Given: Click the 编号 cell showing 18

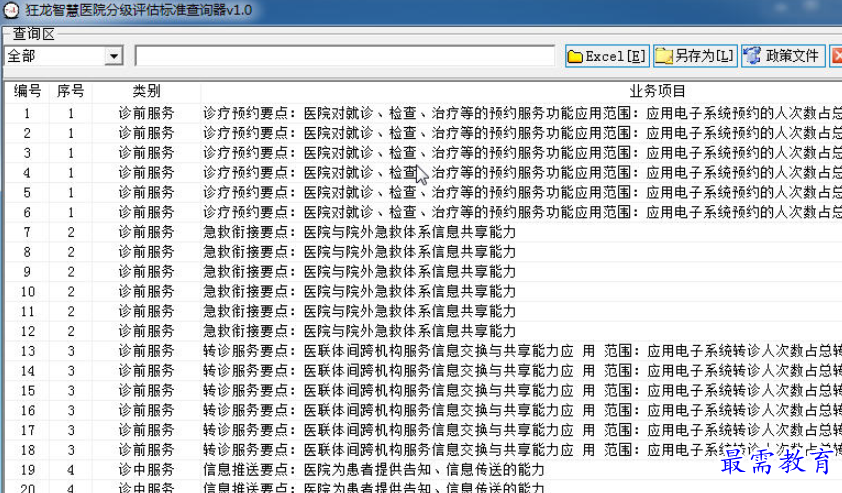Looking at the screenshot, I should (27, 450).
